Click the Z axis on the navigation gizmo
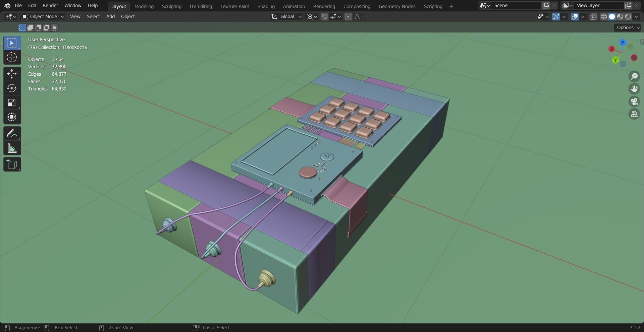The image size is (644, 332). click(x=623, y=43)
